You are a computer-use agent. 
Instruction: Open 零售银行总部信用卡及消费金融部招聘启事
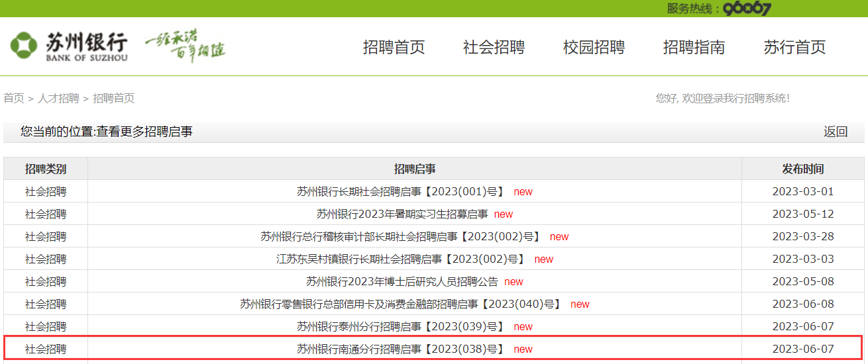(x=401, y=304)
